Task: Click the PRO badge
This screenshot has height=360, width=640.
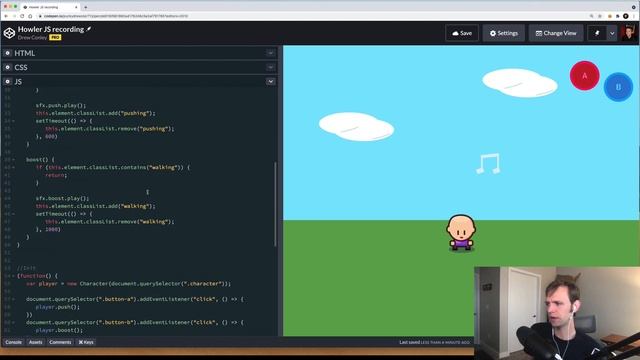Action: pos(55,38)
